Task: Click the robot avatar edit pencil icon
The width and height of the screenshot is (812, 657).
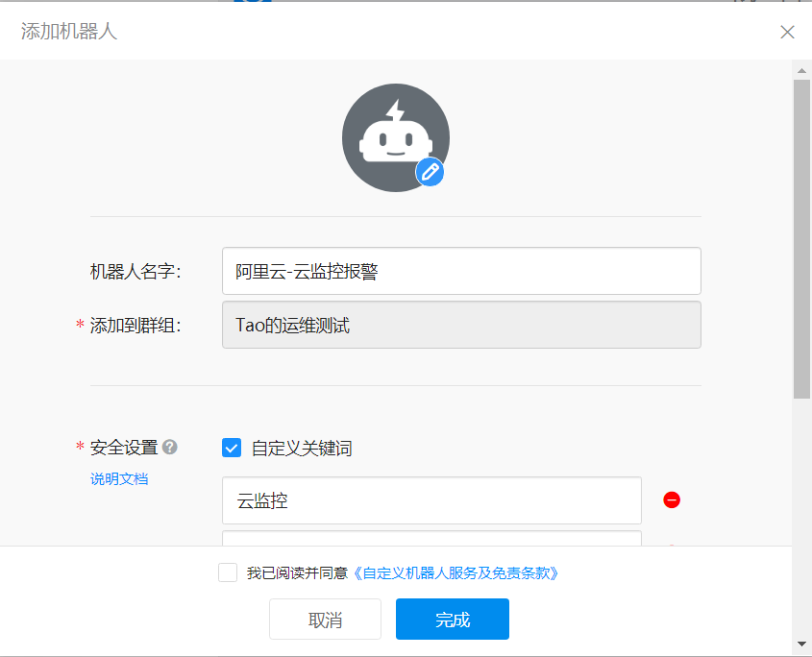Action: [x=430, y=172]
